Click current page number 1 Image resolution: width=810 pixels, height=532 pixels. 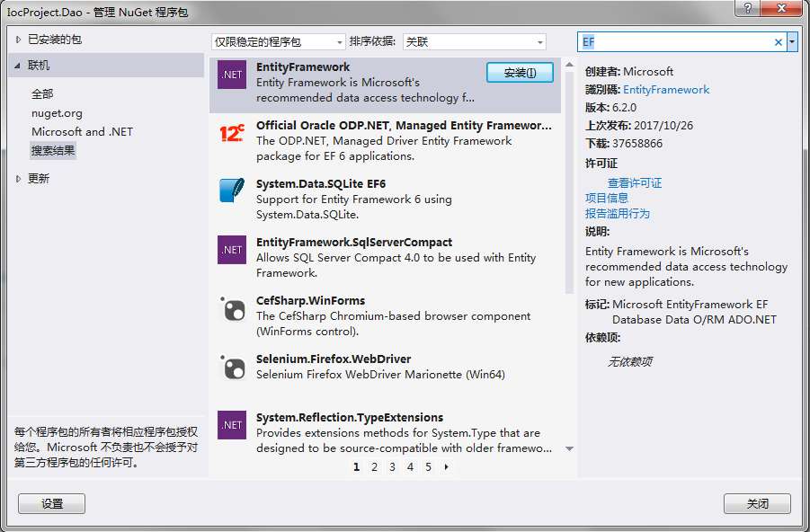tap(356, 467)
